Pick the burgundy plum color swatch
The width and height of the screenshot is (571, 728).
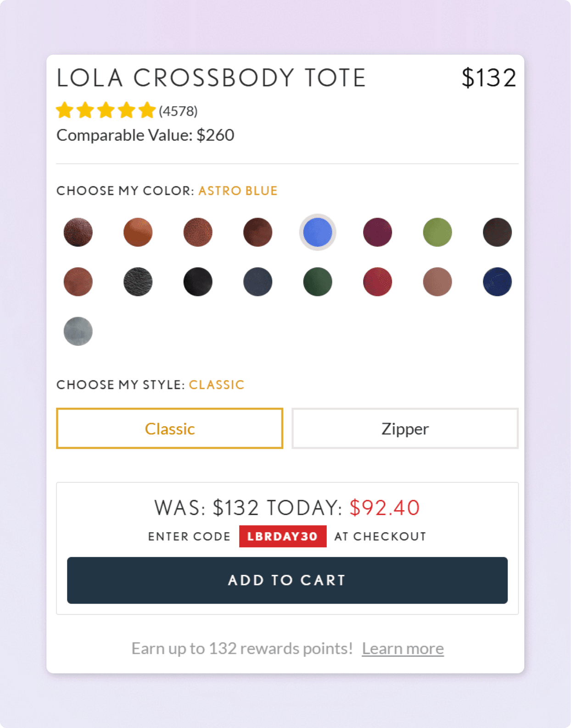(x=377, y=232)
